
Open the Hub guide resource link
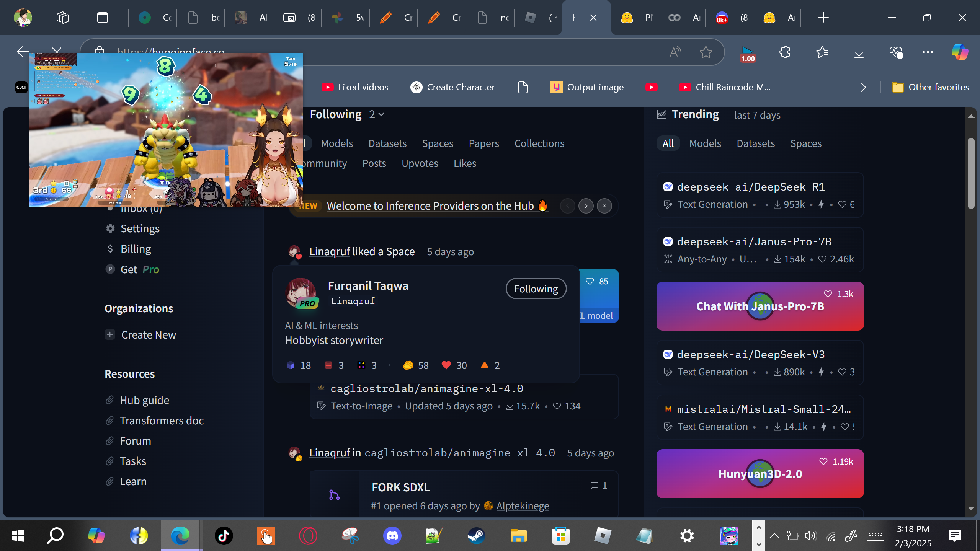pos(137,400)
